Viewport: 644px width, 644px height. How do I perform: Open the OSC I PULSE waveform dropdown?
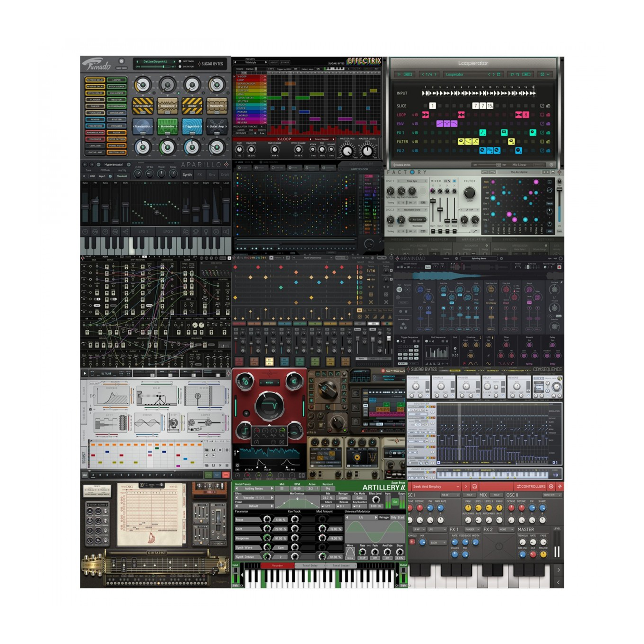click(x=450, y=495)
